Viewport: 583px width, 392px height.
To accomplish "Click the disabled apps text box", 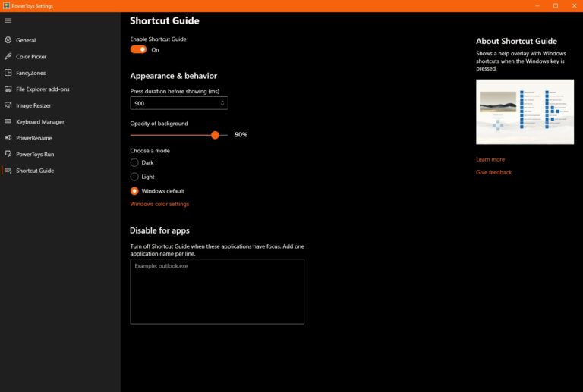I will [217, 291].
